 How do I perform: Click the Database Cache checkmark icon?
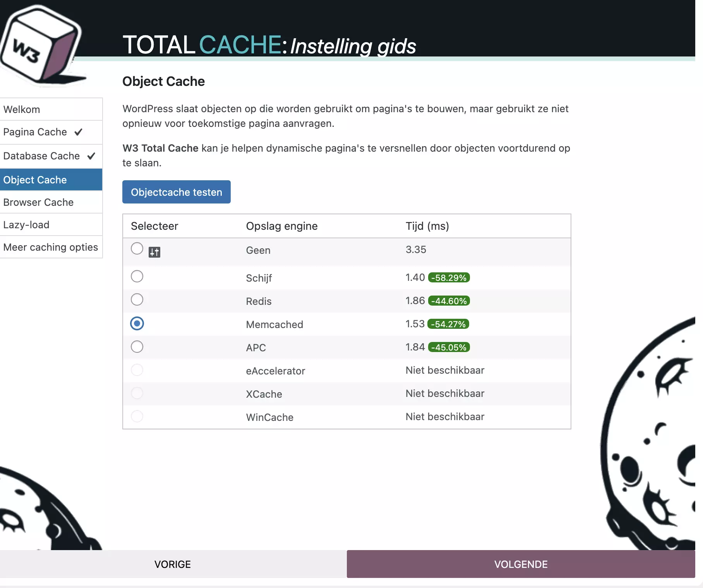point(91,156)
